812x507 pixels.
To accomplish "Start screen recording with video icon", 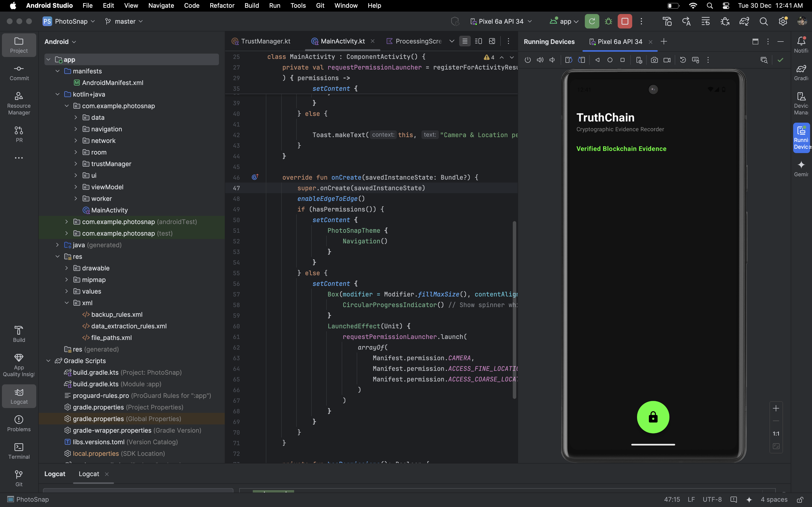I will click(x=667, y=60).
